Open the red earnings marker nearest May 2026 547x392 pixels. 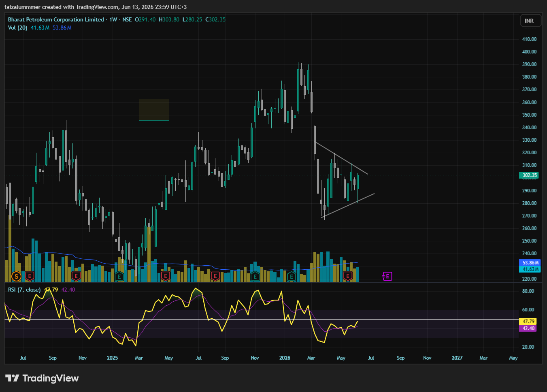point(348,277)
